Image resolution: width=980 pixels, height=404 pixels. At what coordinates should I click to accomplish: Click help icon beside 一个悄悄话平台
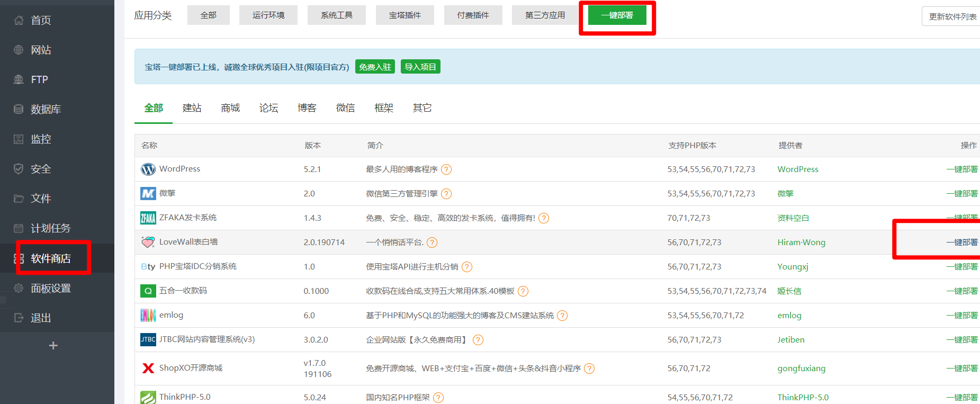click(432, 243)
